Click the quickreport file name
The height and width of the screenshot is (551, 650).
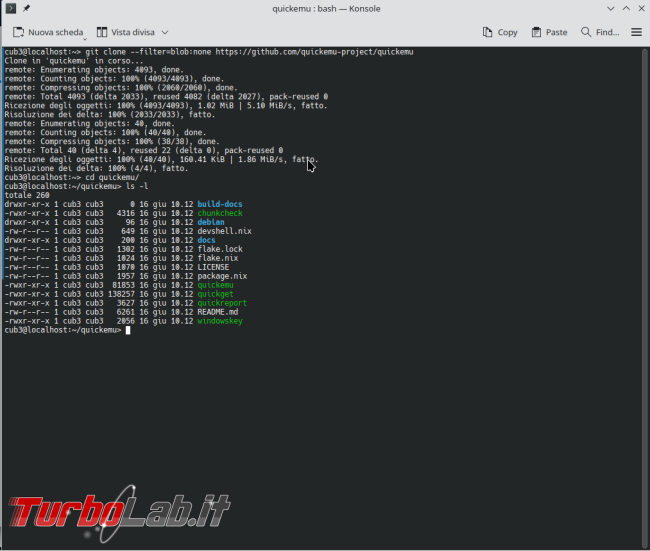coord(222,303)
